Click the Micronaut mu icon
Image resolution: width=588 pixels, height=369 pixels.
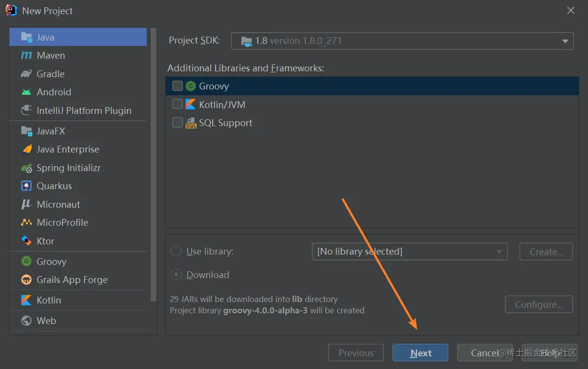pos(26,204)
